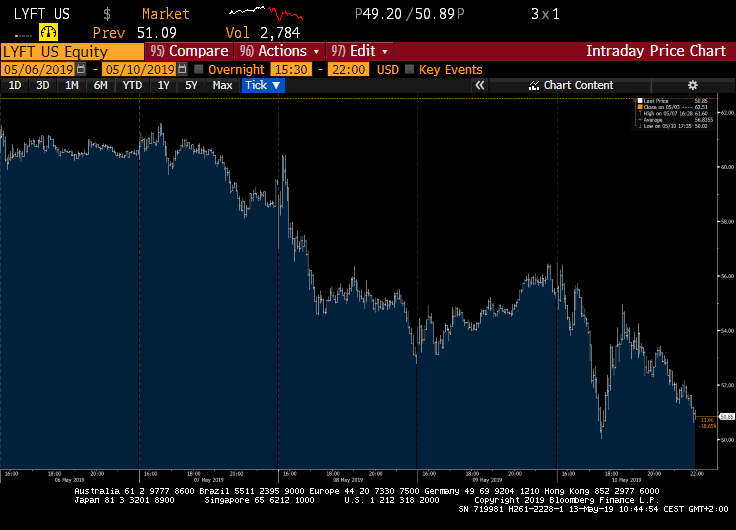736x530 pixels.
Task: Select the Max time range tab
Action: click(x=222, y=85)
